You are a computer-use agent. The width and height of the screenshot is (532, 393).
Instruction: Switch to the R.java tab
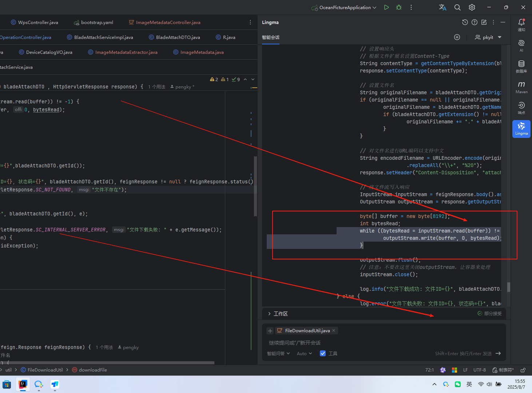coord(226,37)
